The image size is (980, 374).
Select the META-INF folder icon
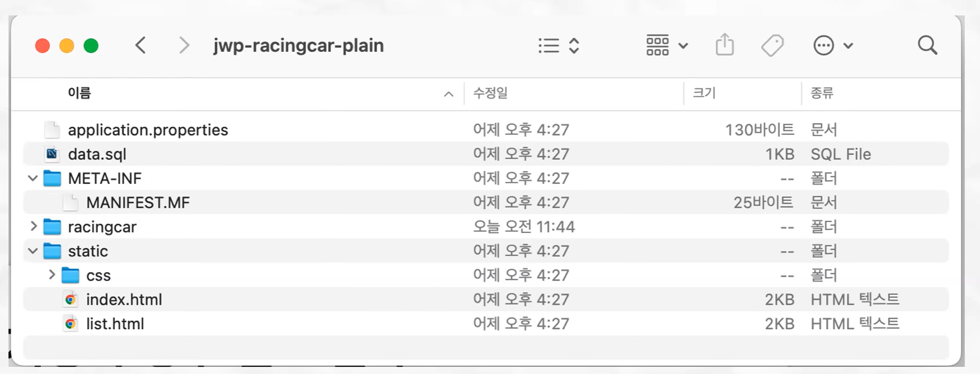point(52,178)
